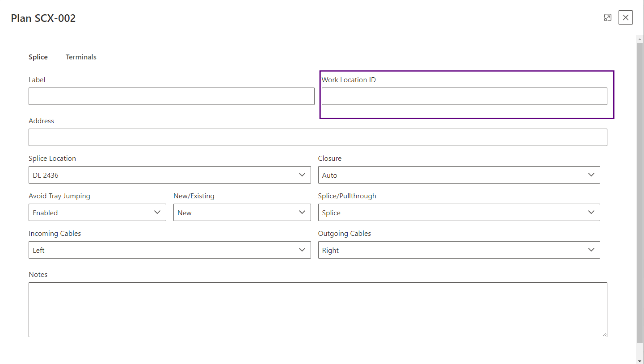Click the Notes field label

(x=38, y=275)
